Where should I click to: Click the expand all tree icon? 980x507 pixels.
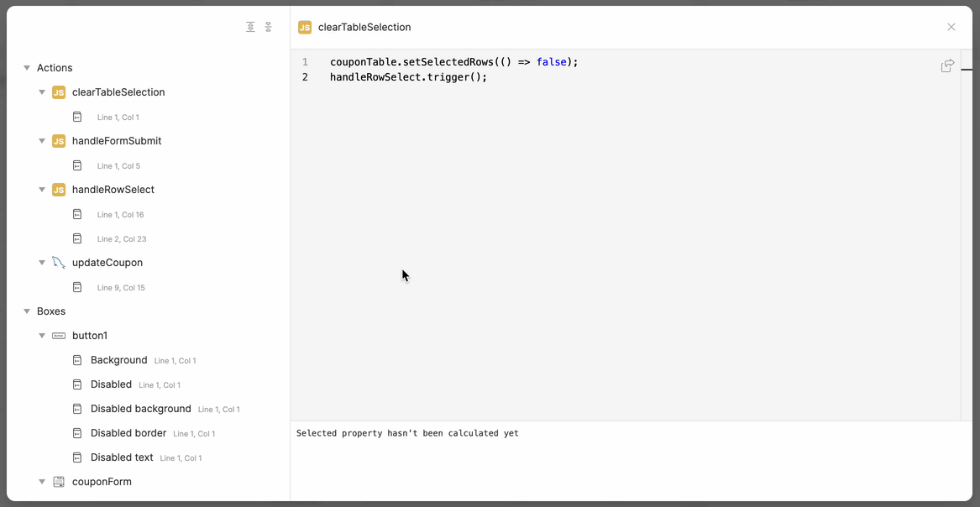click(x=250, y=27)
